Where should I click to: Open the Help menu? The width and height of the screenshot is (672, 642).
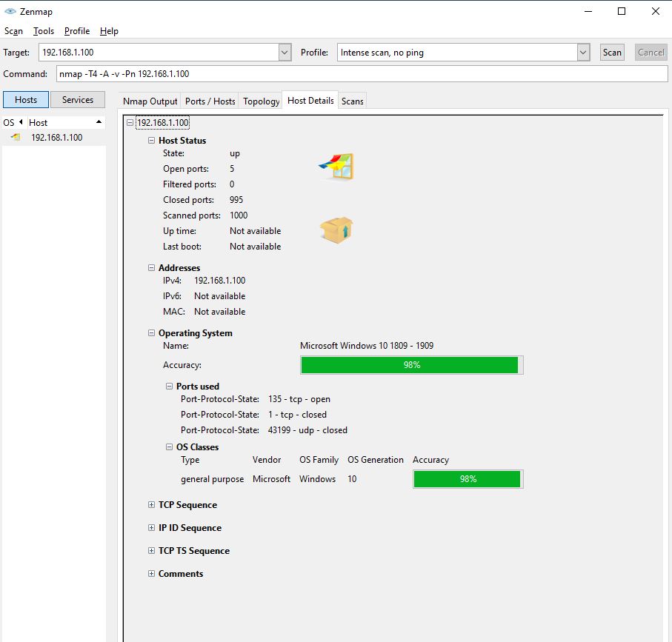[x=109, y=31]
